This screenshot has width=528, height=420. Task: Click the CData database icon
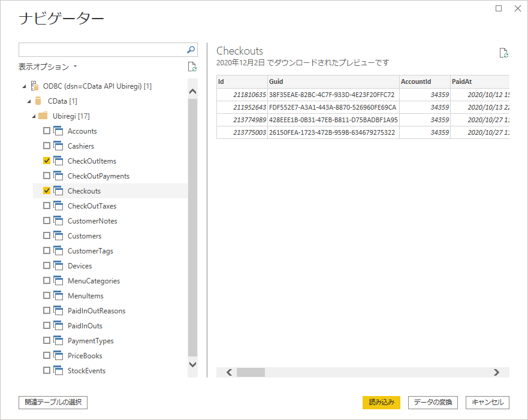38,101
